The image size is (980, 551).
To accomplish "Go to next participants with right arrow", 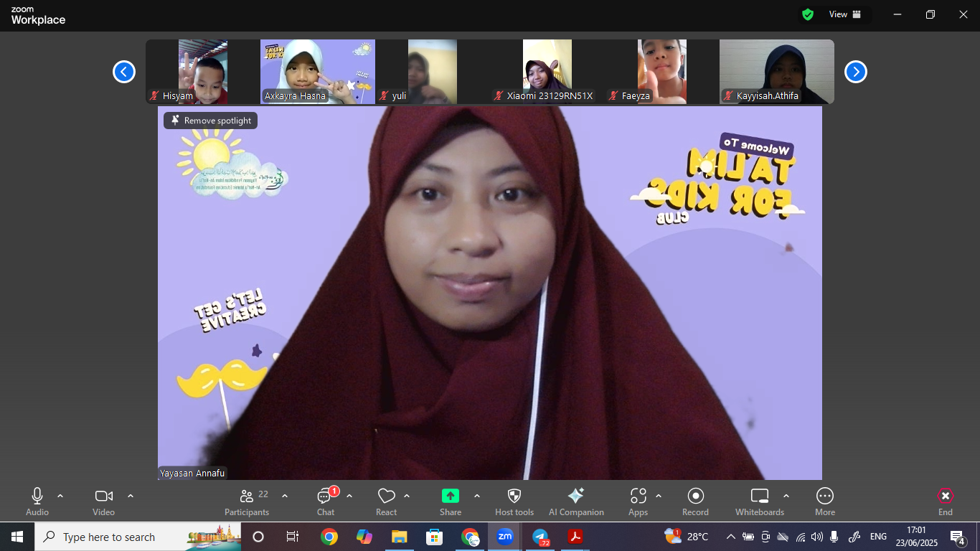I will [x=855, y=72].
